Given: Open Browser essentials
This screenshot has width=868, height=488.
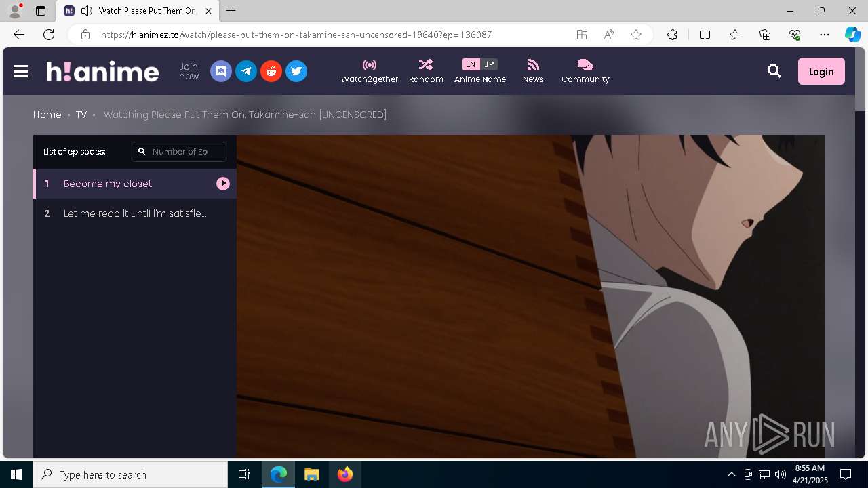Looking at the screenshot, I should 795,35.
